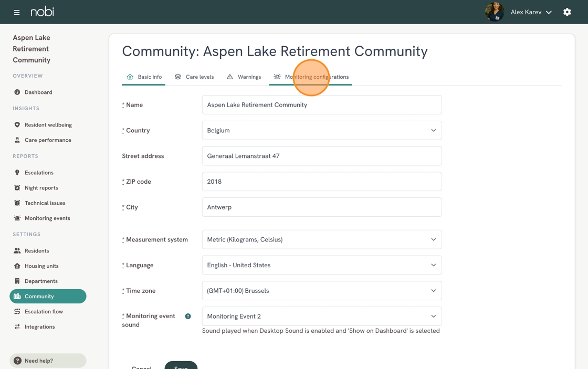Expand the Alex Karev user menu
This screenshot has width=588, height=369.
tap(531, 12)
